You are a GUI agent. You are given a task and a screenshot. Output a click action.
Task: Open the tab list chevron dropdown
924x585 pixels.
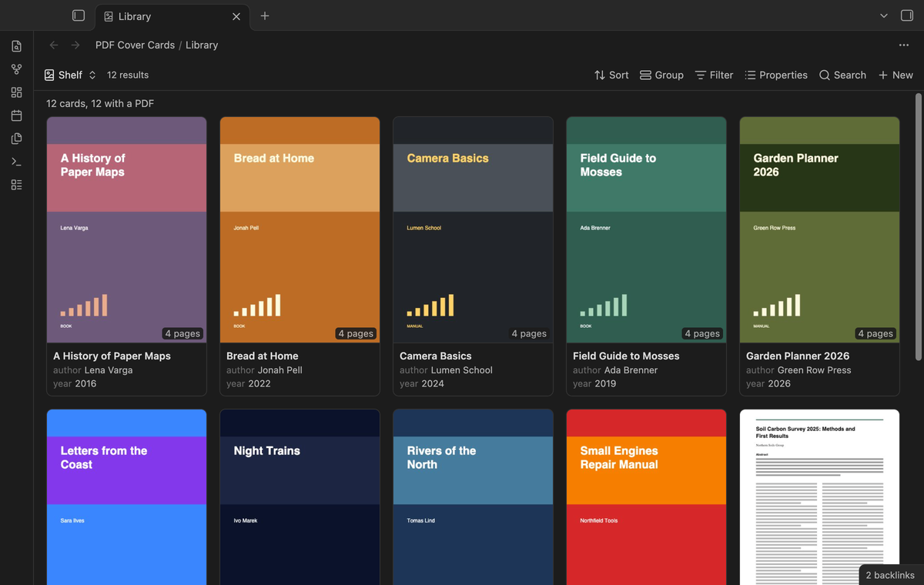(x=884, y=15)
